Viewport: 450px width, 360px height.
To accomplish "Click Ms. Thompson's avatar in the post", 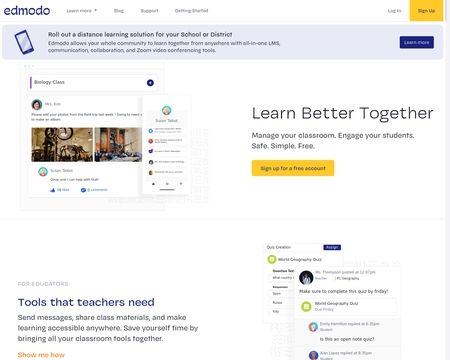I will (306, 277).
